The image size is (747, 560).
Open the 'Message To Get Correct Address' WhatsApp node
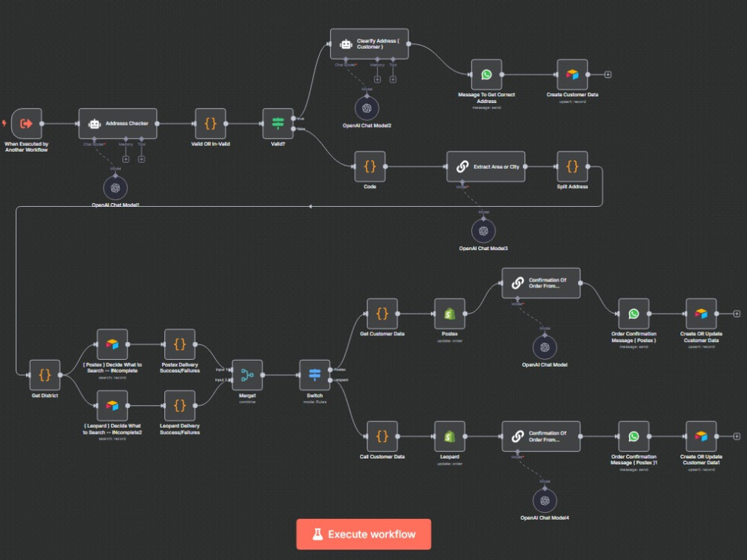pos(486,74)
